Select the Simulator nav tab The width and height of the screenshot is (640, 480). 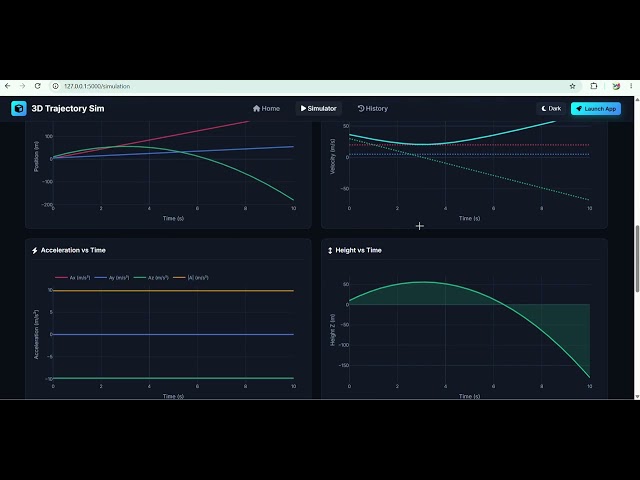(x=318, y=109)
